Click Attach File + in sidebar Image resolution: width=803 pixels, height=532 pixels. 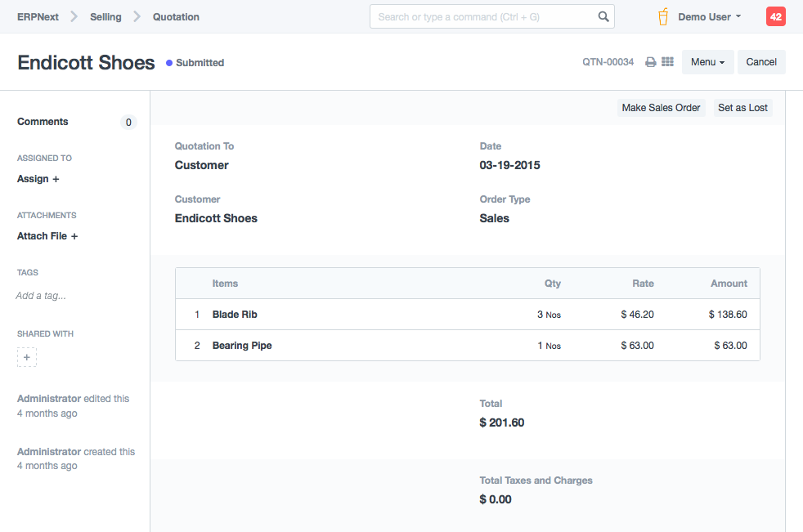(x=47, y=236)
